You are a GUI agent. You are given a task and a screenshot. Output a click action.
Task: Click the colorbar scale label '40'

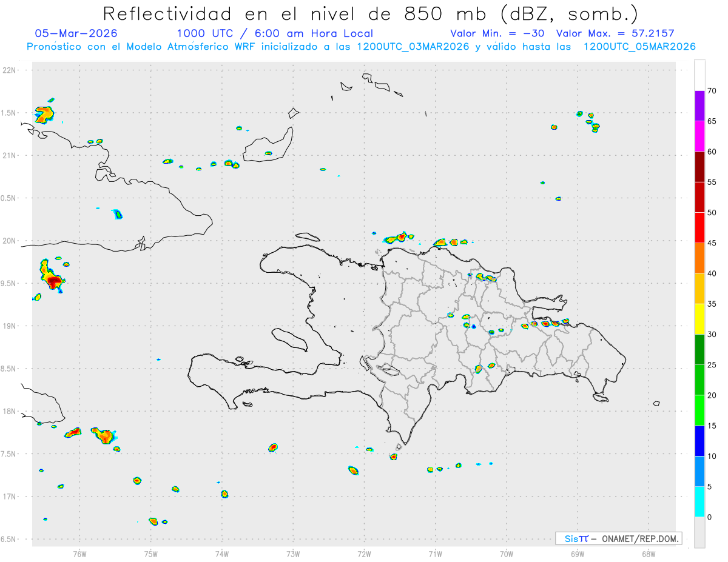[712, 273]
